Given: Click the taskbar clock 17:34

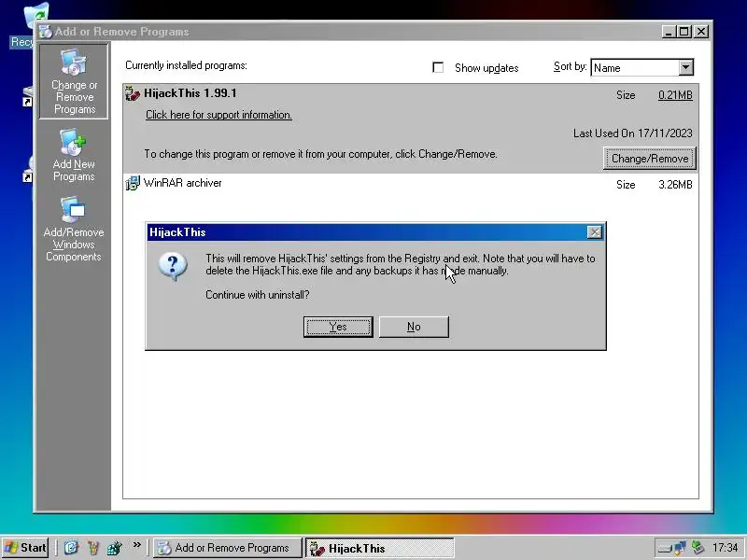Looking at the screenshot, I should (725, 548).
